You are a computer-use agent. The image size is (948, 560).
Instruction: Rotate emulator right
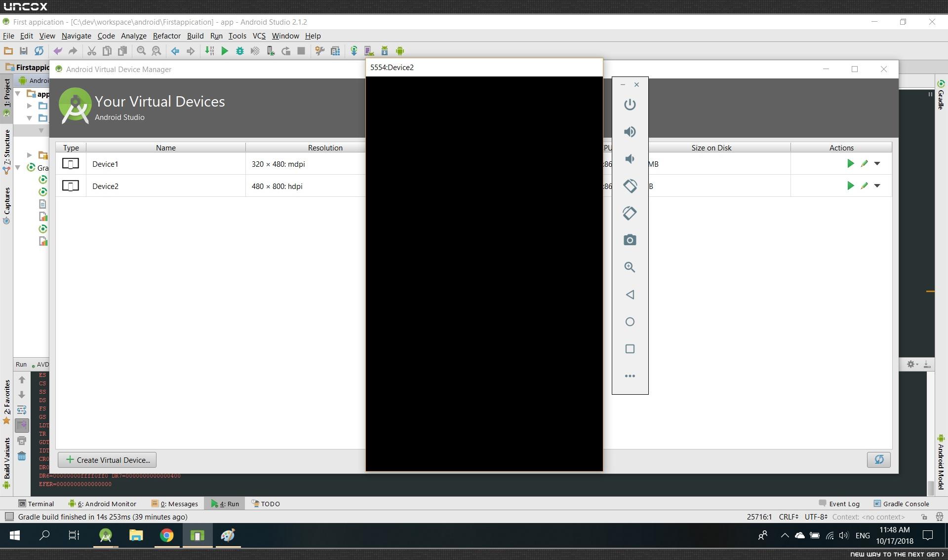630,213
